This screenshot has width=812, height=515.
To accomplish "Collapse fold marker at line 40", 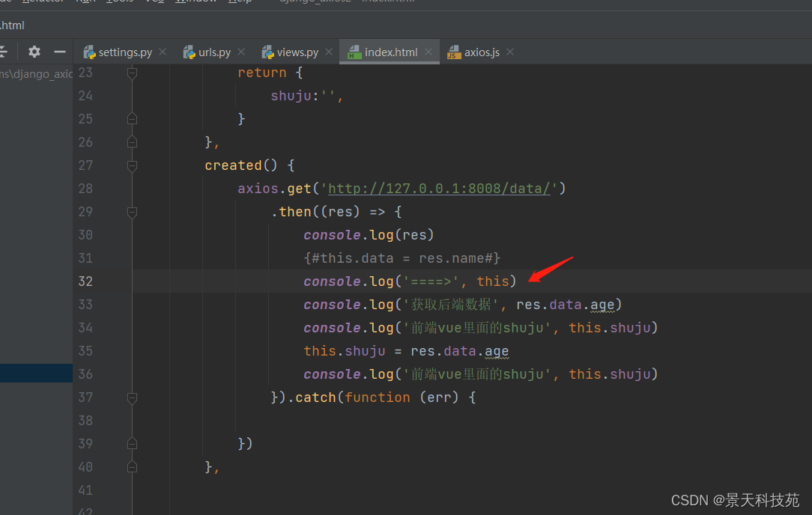I will tap(132, 467).
